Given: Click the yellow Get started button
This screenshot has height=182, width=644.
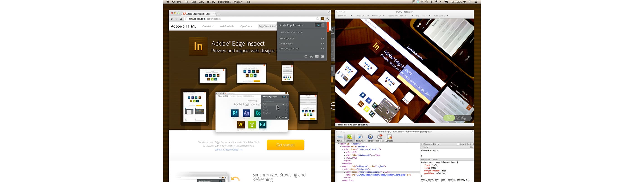Looking at the screenshot, I should tap(285, 145).
